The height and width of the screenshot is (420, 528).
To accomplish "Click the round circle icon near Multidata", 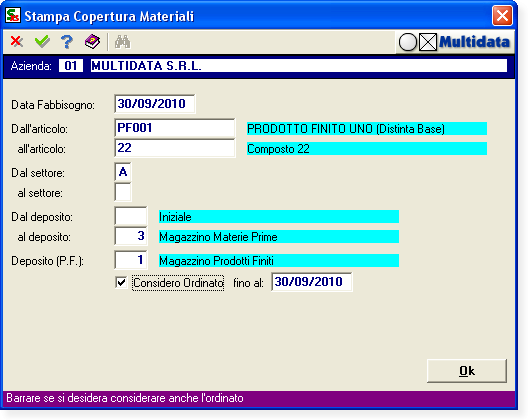I will pyautogui.click(x=408, y=42).
